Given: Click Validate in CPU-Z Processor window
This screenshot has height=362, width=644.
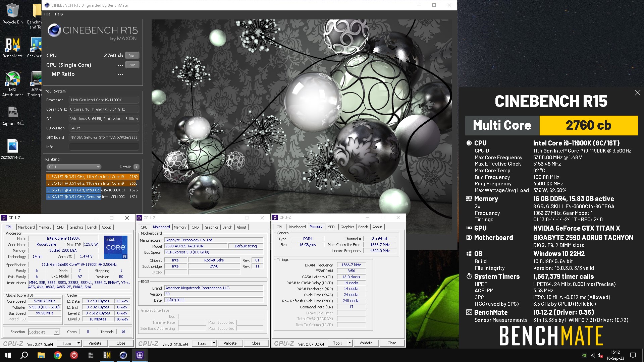Looking at the screenshot, I should click(95, 343).
